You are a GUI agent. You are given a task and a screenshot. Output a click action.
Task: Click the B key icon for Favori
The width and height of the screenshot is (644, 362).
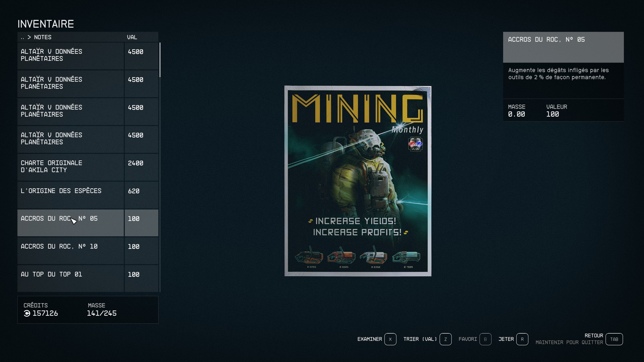(x=485, y=339)
